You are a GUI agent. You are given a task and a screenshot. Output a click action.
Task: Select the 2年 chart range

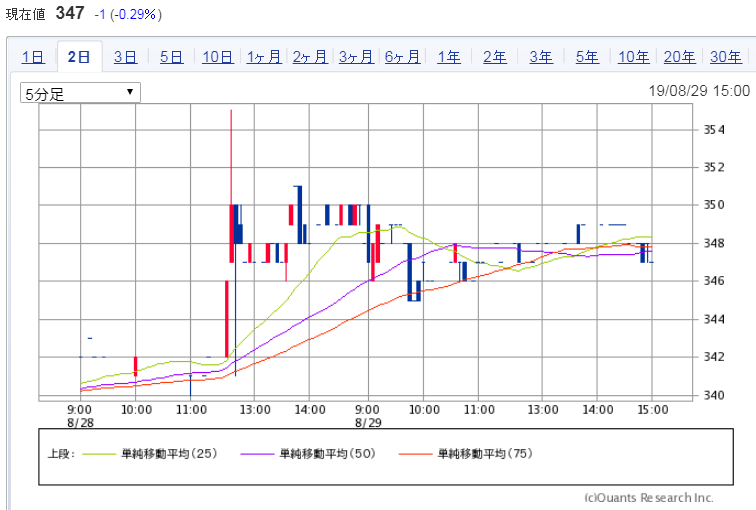tap(495, 57)
